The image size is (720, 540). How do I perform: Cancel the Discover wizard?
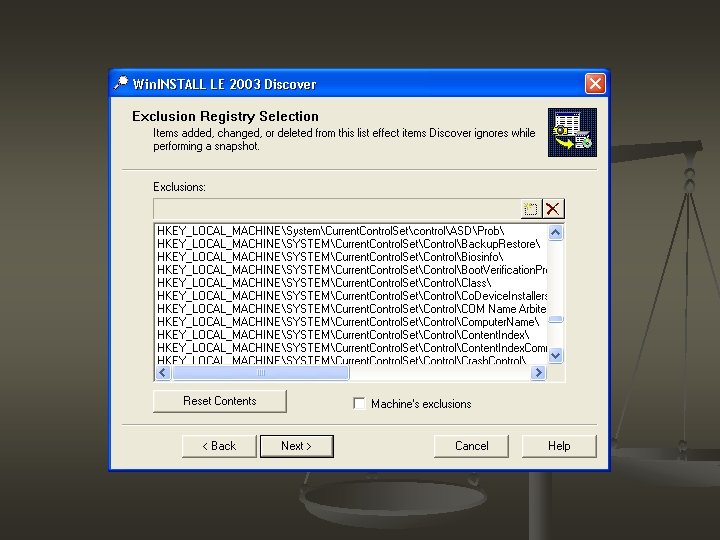point(471,446)
